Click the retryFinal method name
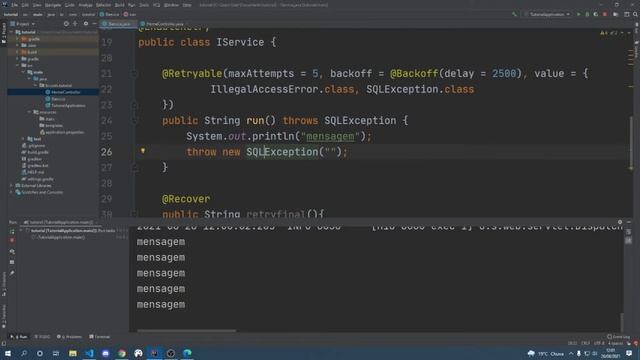 point(276,213)
